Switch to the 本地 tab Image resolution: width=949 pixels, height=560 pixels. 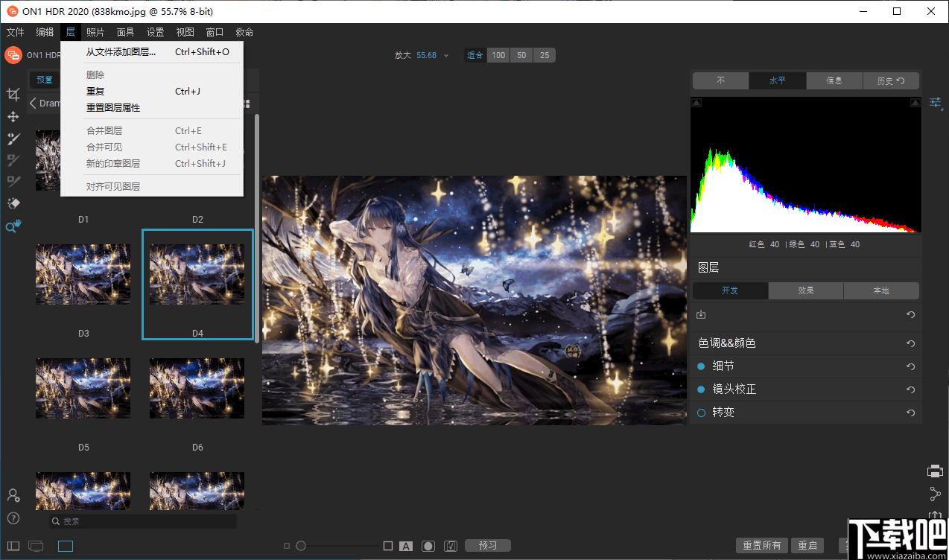click(x=881, y=290)
